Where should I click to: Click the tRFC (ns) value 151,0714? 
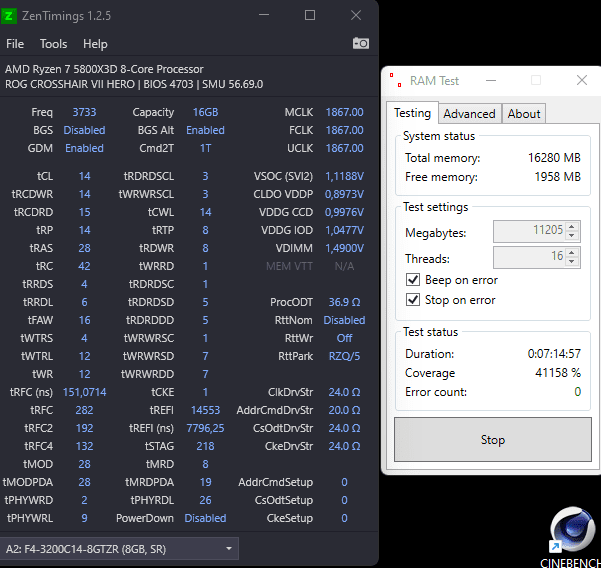coord(84,392)
